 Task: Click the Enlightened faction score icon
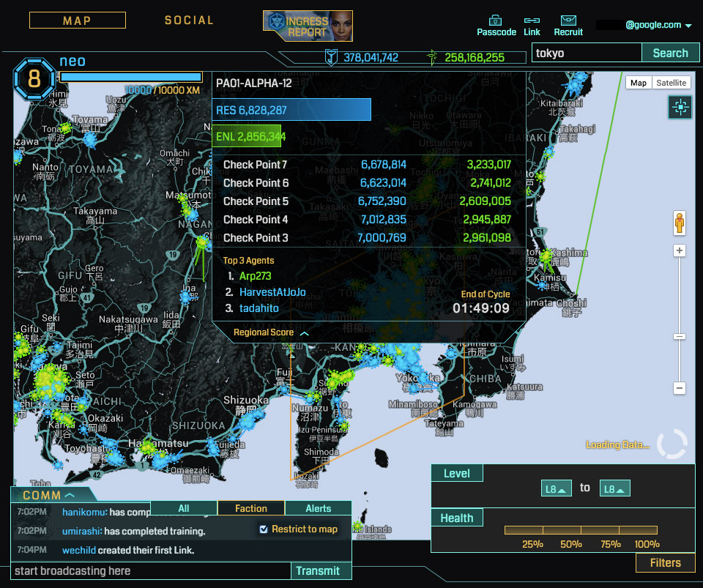[432, 57]
